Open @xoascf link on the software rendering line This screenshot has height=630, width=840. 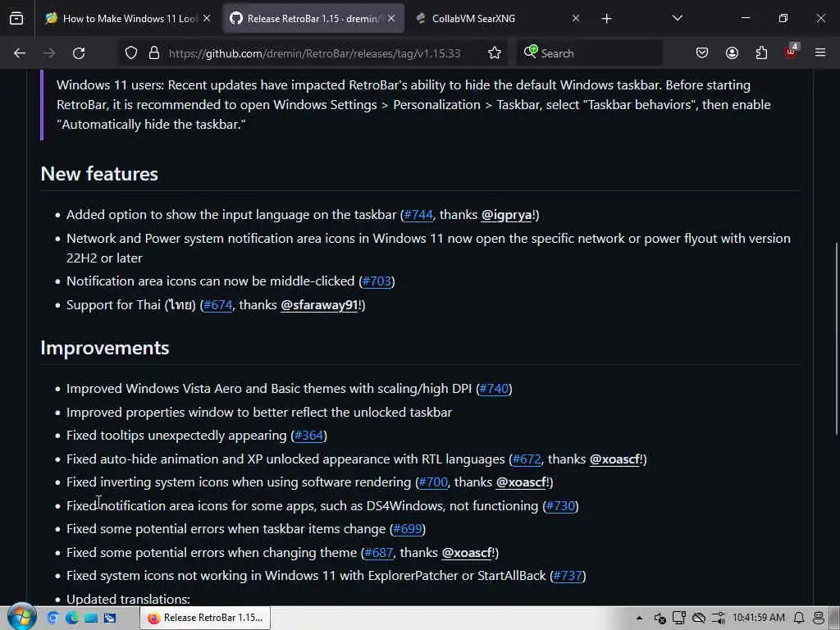(521, 482)
